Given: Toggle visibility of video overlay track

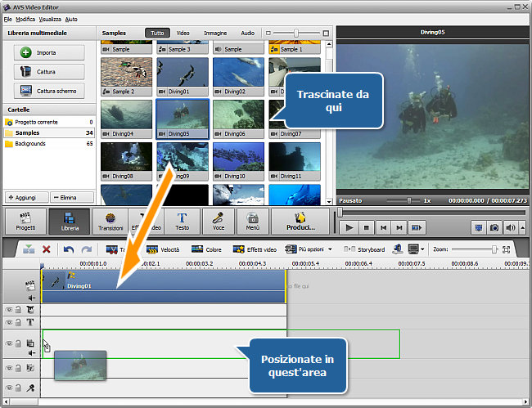Looking at the screenshot, I should pyautogui.click(x=9, y=343).
